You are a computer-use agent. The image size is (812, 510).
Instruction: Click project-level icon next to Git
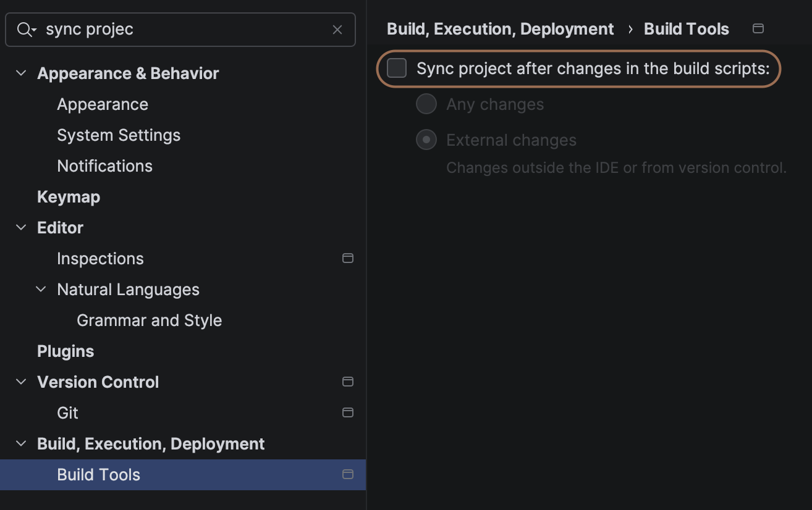[x=348, y=412]
